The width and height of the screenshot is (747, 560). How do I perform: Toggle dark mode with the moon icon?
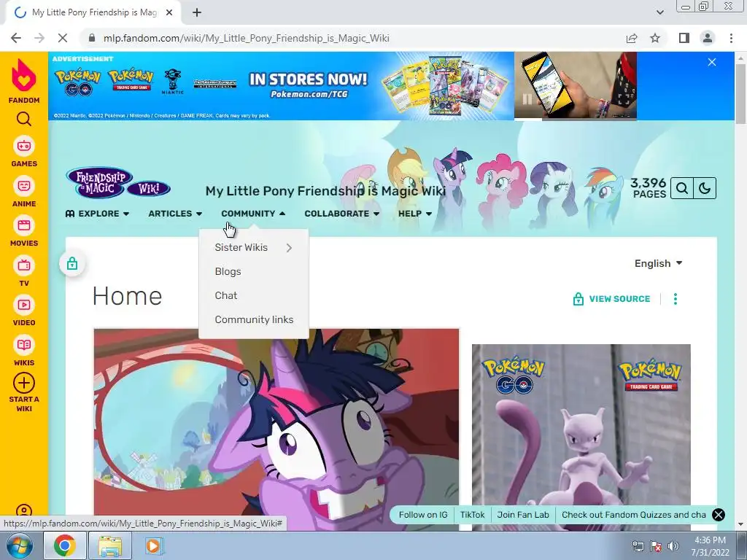pyautogui.click(x=705, y=188)
